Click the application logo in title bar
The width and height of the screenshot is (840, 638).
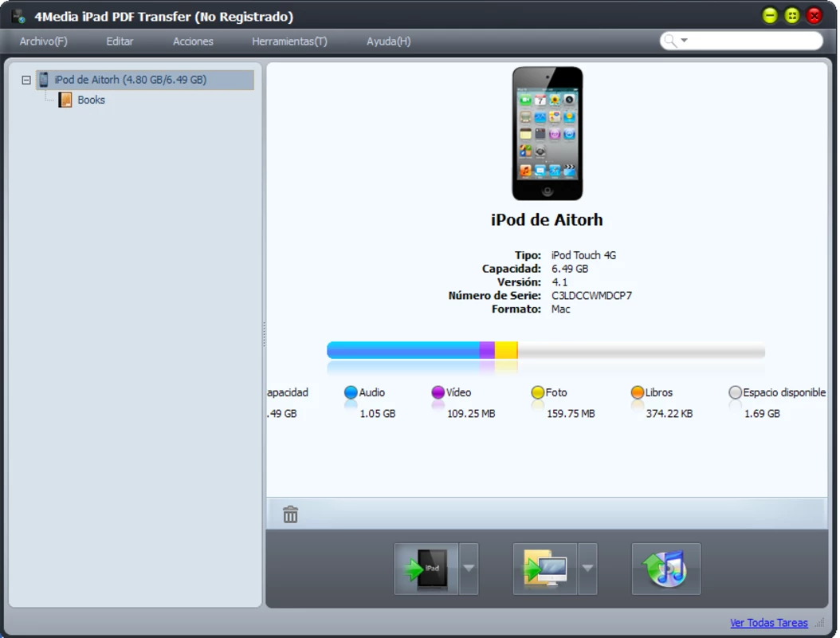19,17
